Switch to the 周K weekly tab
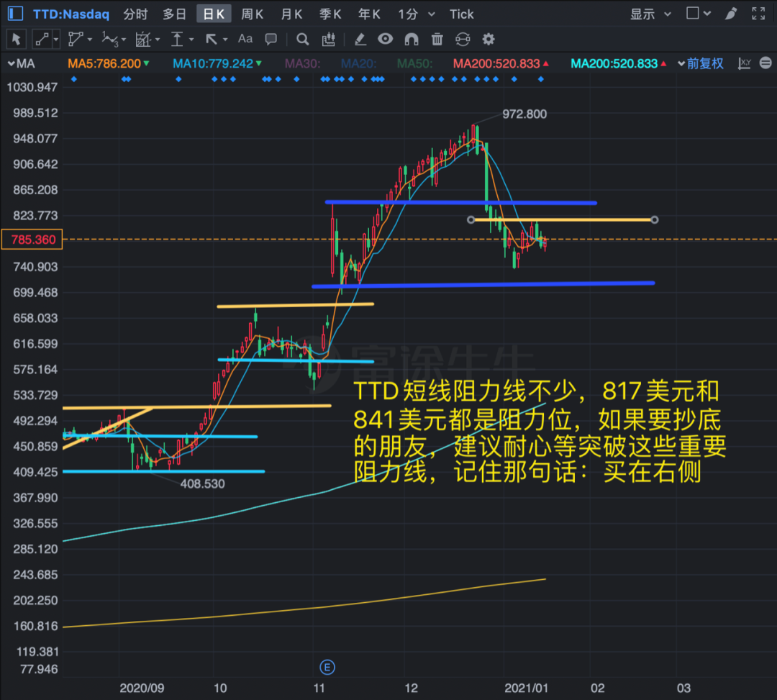 [x=253, y=14]
